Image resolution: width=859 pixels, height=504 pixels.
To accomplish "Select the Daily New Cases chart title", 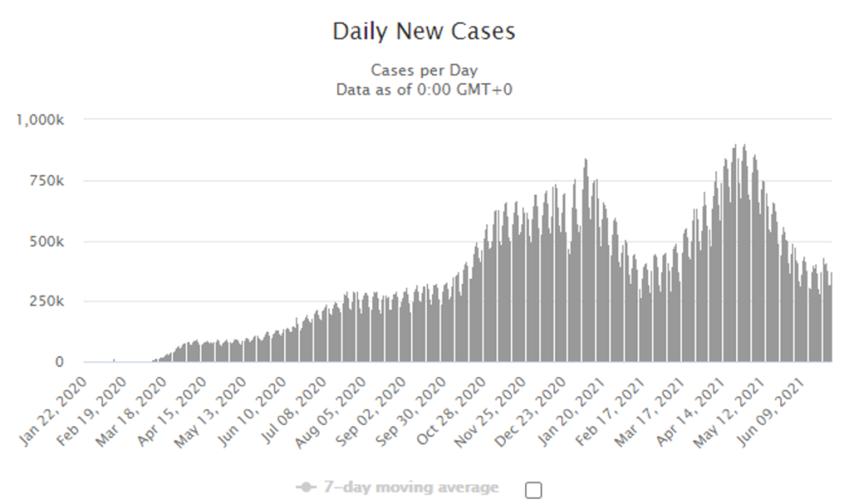I will click(424, 31).
